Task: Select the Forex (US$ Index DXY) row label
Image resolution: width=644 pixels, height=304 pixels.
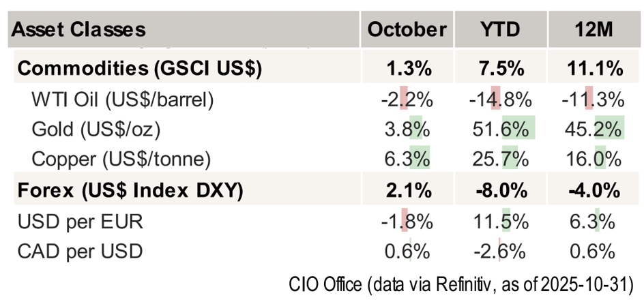Action: tap(130, 191)
